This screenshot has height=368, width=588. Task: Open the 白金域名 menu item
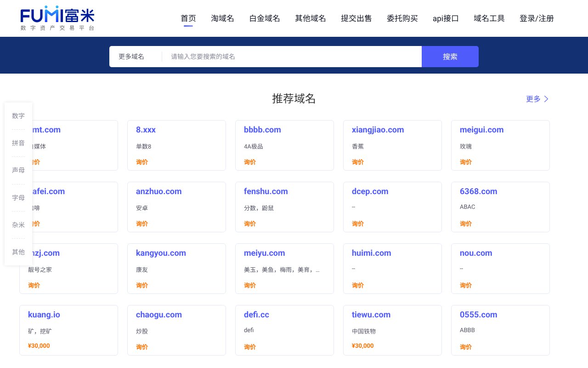click(264, 18)
